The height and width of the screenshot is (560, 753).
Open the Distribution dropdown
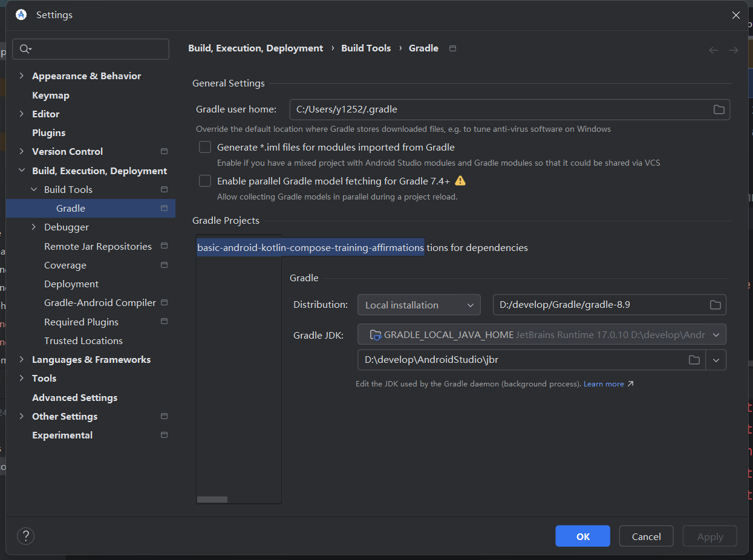point(419,305)
